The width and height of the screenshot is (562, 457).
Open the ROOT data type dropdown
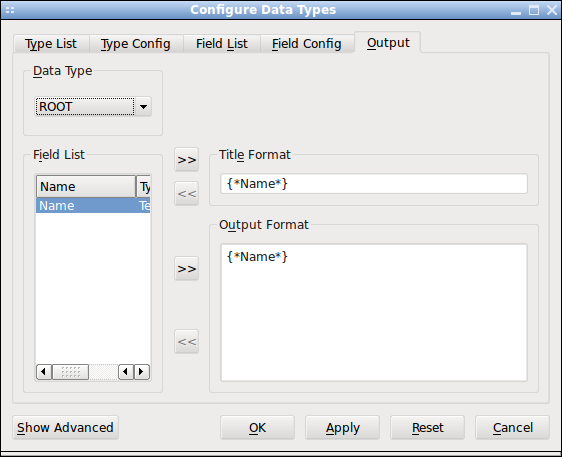click(x=93, y=106)
